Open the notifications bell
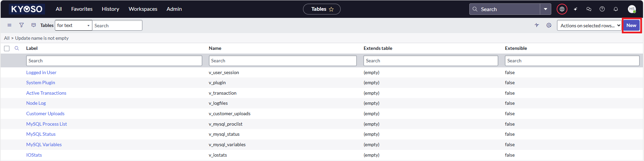The width and height of the screenshot is (644, 161). [616, 9]
